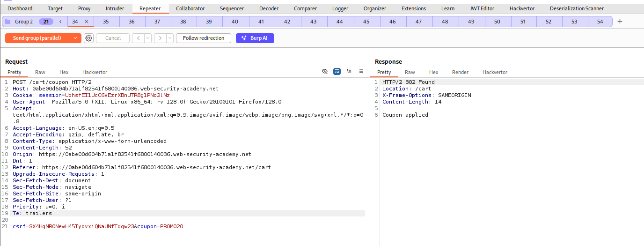Click Follow redirection button
This screenshot has width=644, height=246.
(204, 38)
